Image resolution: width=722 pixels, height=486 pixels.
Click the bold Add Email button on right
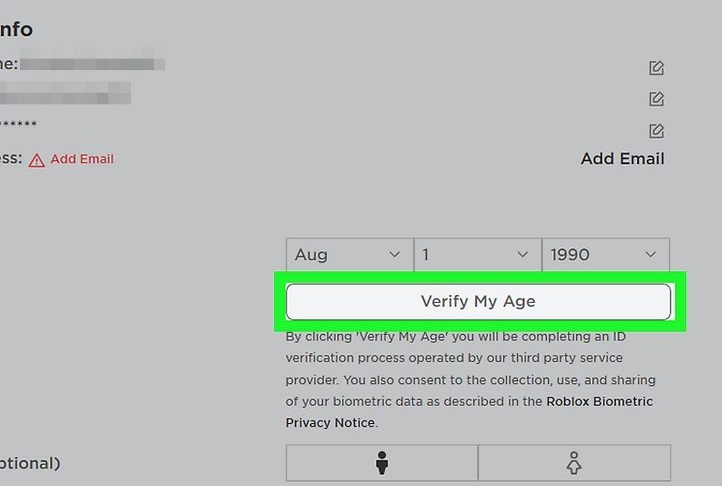pyautogui.click(x=622, y=158)
